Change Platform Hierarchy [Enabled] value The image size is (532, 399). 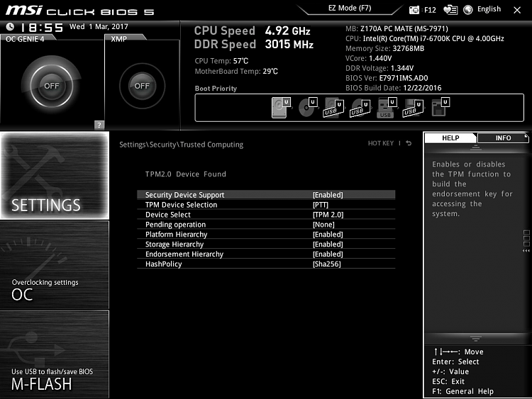pyautogui.click(x=328, y=235)
